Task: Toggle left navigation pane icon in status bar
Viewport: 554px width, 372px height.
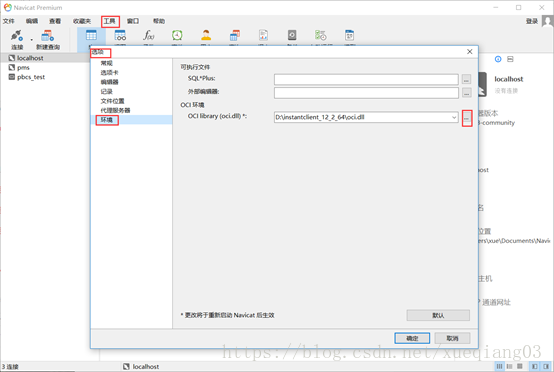Action: pos(535,366)
